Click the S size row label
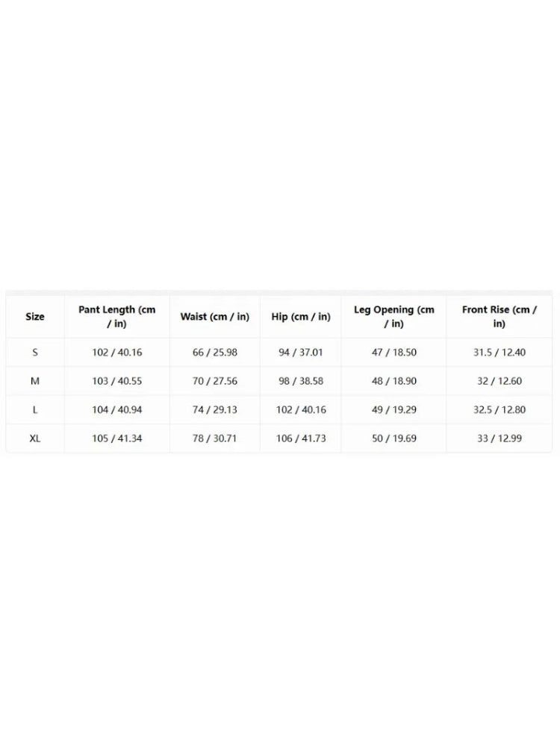 click(x=35, y=353)
